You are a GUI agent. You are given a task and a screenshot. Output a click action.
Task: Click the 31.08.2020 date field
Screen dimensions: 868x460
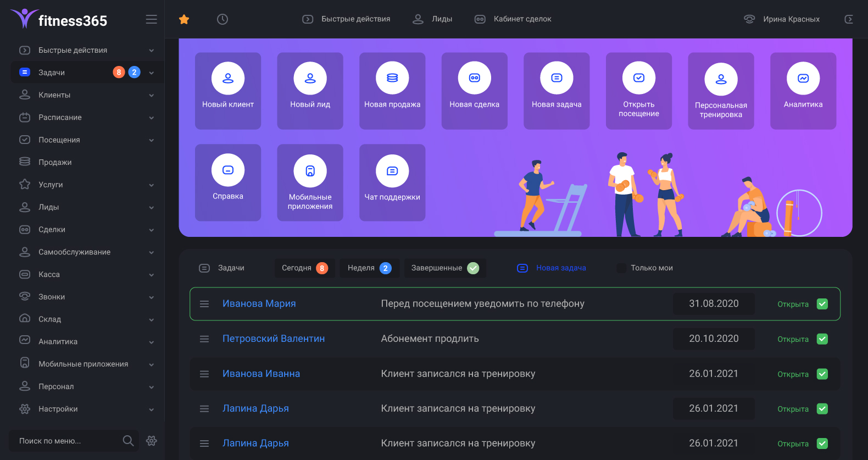(714, 304)
